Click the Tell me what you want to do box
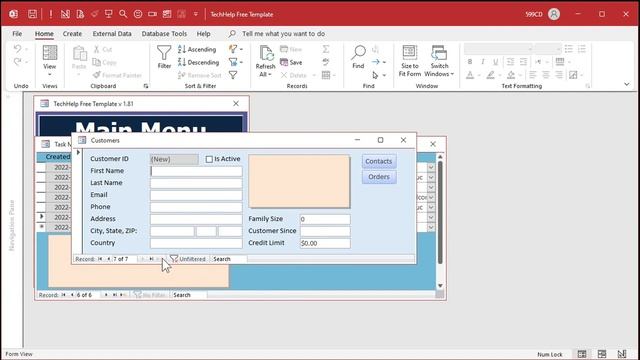Screen dimensions: 640x360 (x=283, y=34)
